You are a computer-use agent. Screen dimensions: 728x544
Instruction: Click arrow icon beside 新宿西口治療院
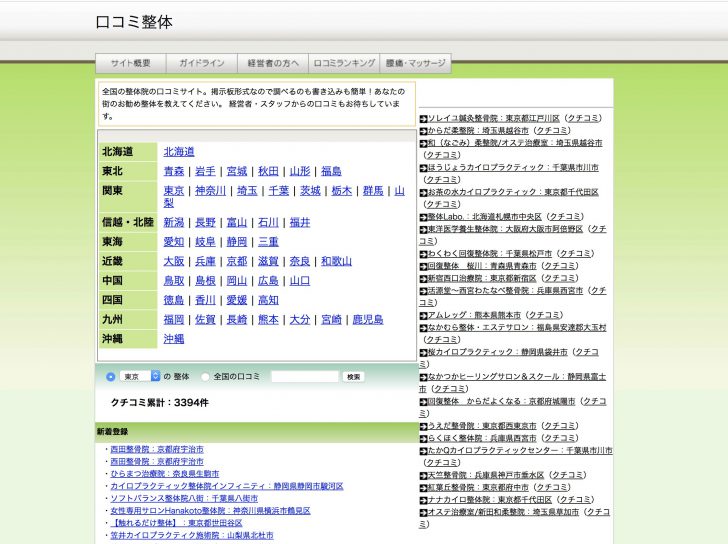pyautogui.click(x=423, y=279)
